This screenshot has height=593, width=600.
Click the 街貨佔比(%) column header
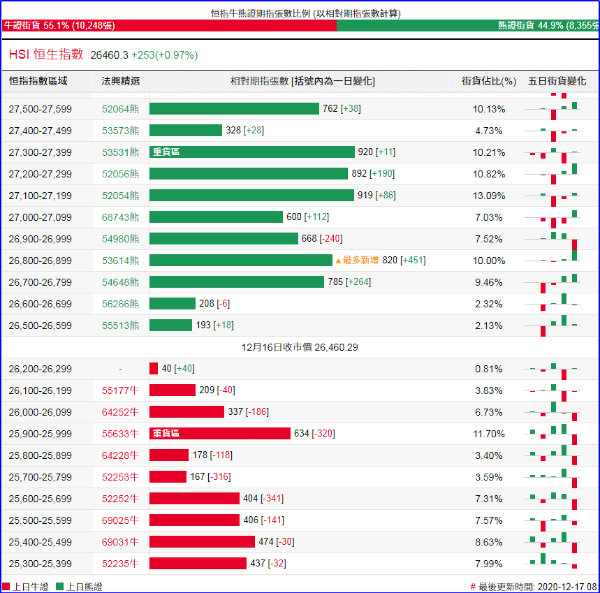pyautogui.click(x=489, y=81)
